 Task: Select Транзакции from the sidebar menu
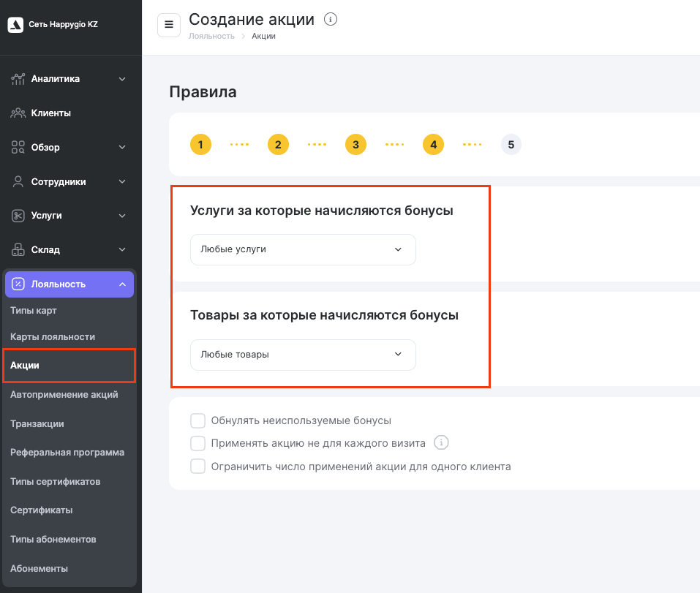coord(37,423)
